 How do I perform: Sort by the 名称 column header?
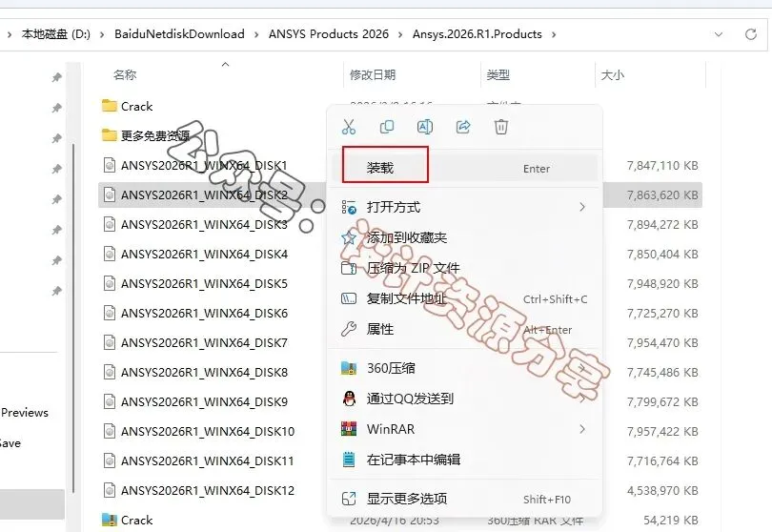tap(125, 75)
